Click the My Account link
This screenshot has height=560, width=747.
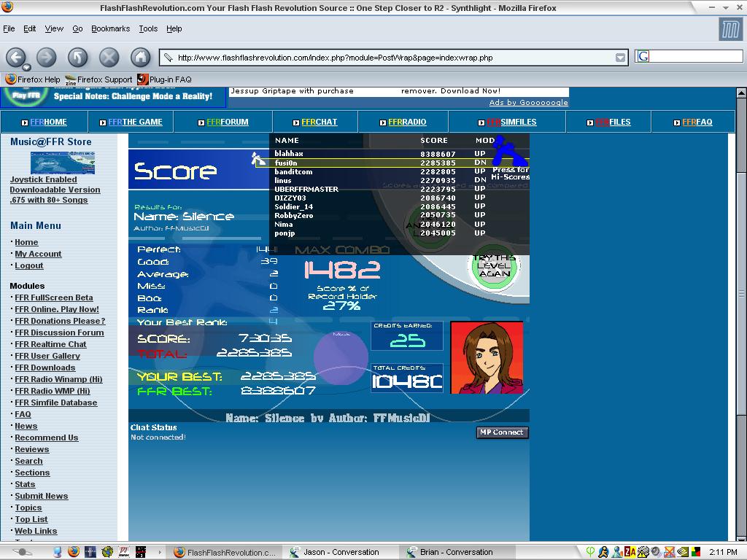(x=38, y=254)
